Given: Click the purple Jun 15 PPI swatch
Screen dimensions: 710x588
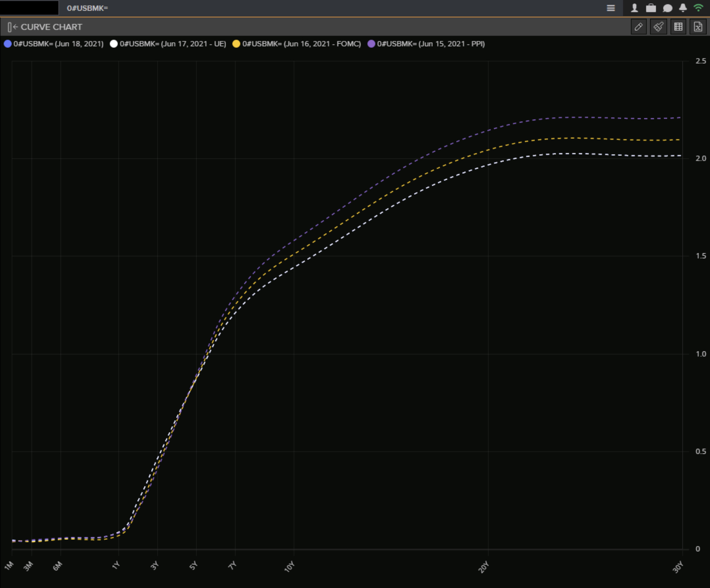Looking at the screenshot, I should 371,44.
